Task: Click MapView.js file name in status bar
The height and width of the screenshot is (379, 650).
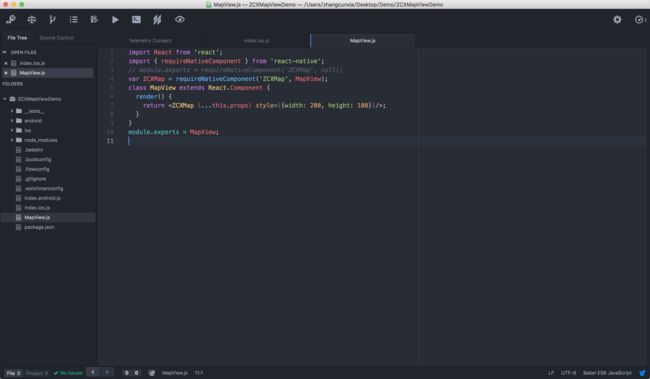Action: (175, 373)
